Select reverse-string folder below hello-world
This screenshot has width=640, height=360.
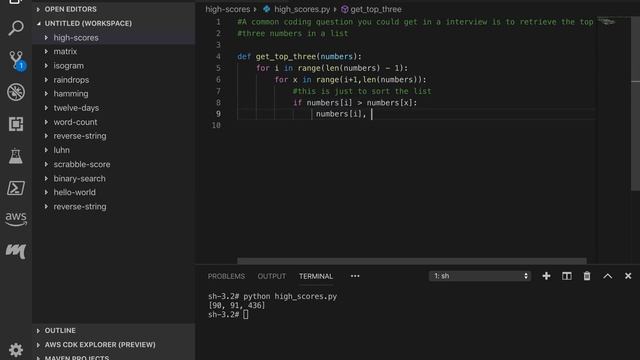pyautogui.click(x=114, y=207)
